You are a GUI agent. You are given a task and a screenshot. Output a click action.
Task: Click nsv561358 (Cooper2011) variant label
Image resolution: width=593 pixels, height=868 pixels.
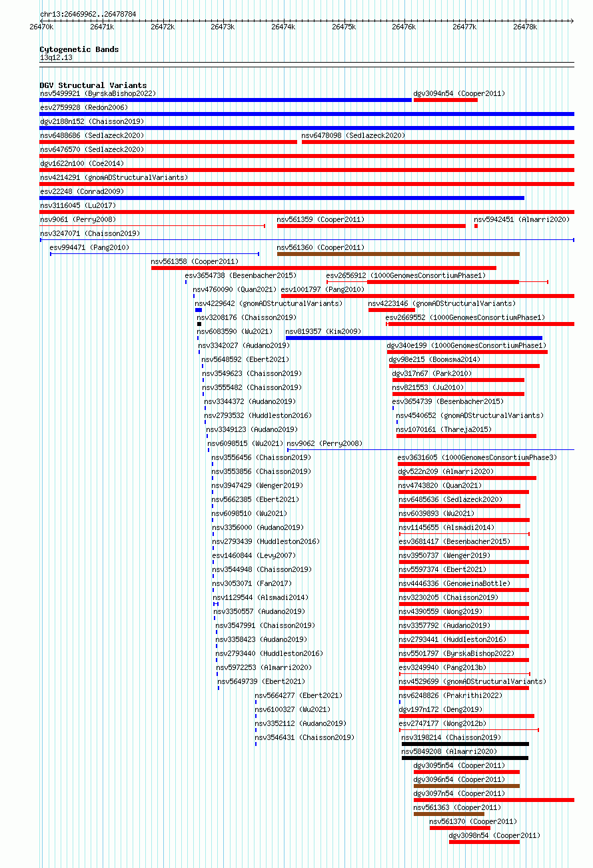[x=195, y=261]
